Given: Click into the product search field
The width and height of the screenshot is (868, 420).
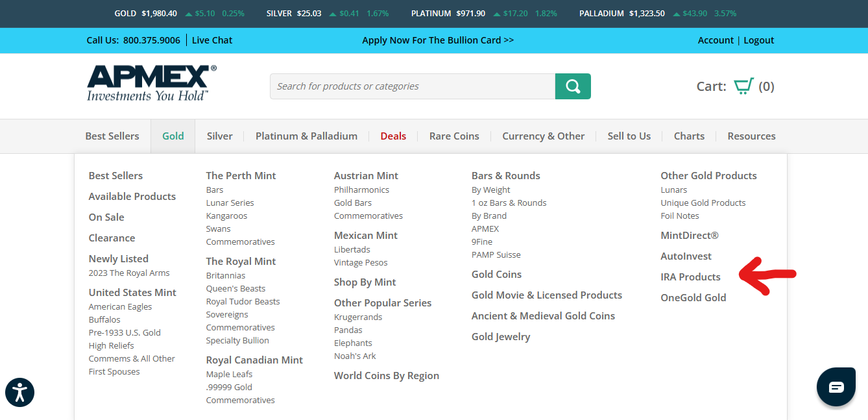Looking at the screenshot, I should click(x=412, y=86).
